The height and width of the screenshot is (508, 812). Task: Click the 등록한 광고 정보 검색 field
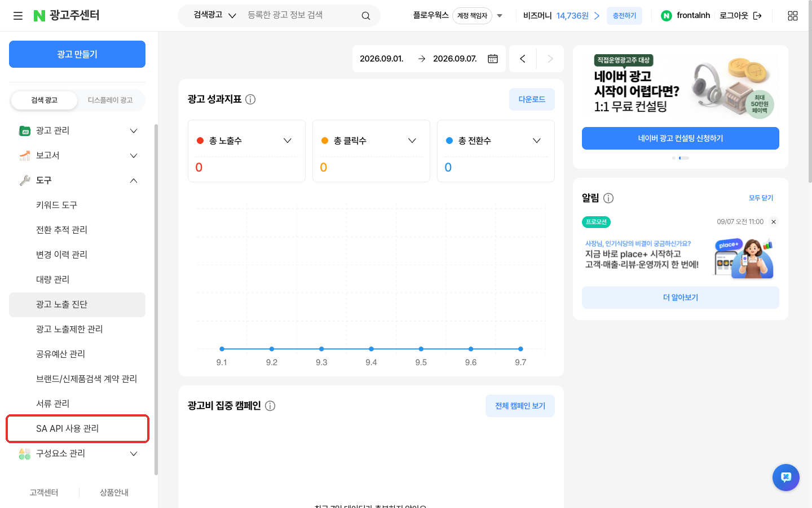pos(301,15)
